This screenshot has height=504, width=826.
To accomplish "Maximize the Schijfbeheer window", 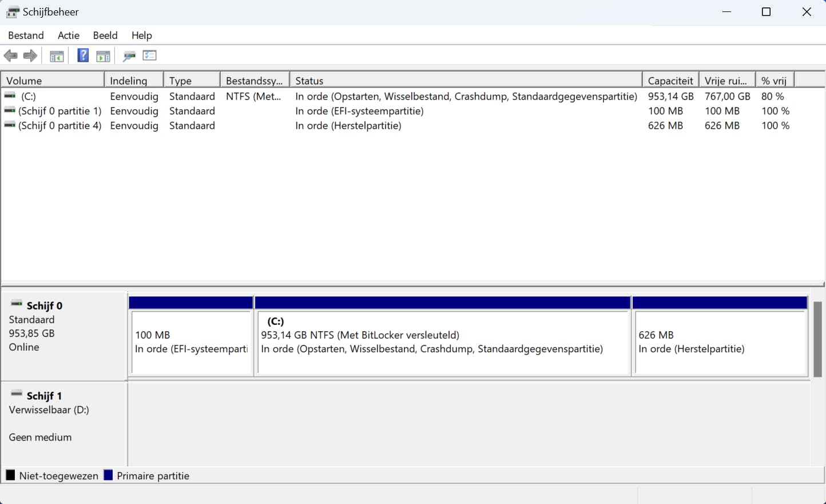I will 767,12.
